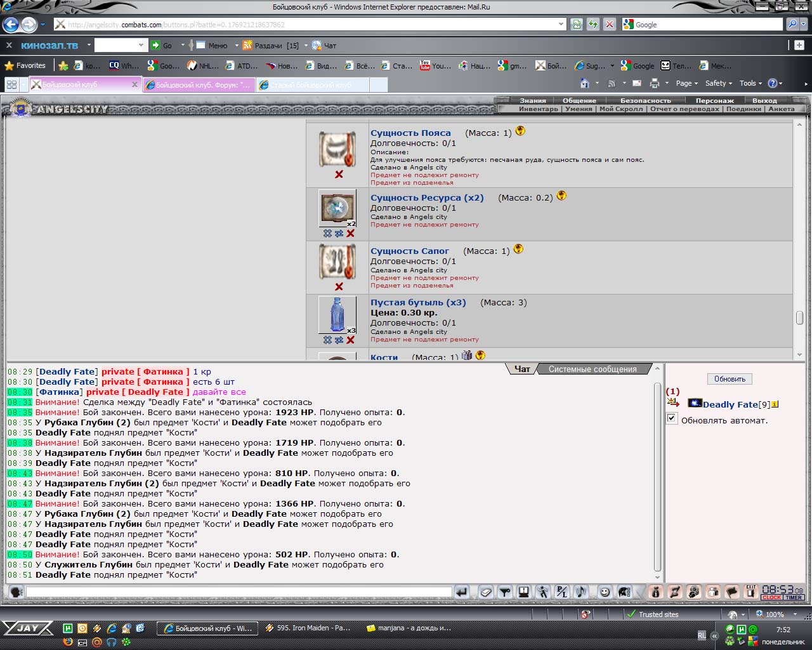Click the sound speaker icon in chat bar

pyautogui.click(x=580, y=592)
